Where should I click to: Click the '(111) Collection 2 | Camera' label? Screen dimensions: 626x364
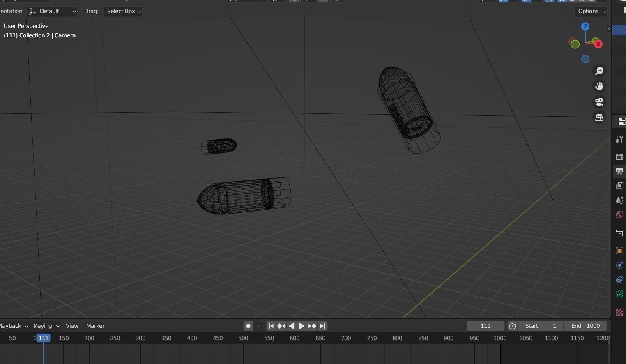click(39, 35)
